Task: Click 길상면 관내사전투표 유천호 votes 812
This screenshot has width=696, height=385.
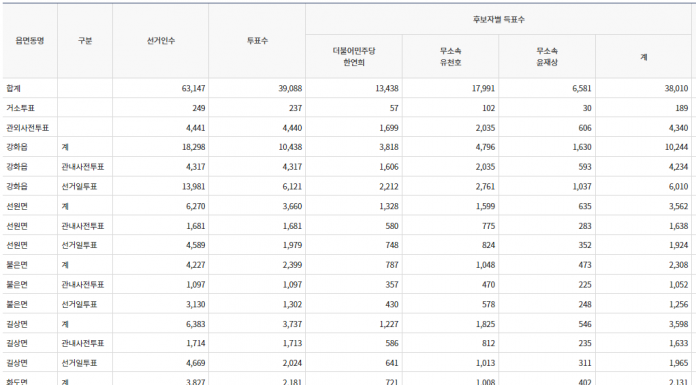Action: point(489,343)
